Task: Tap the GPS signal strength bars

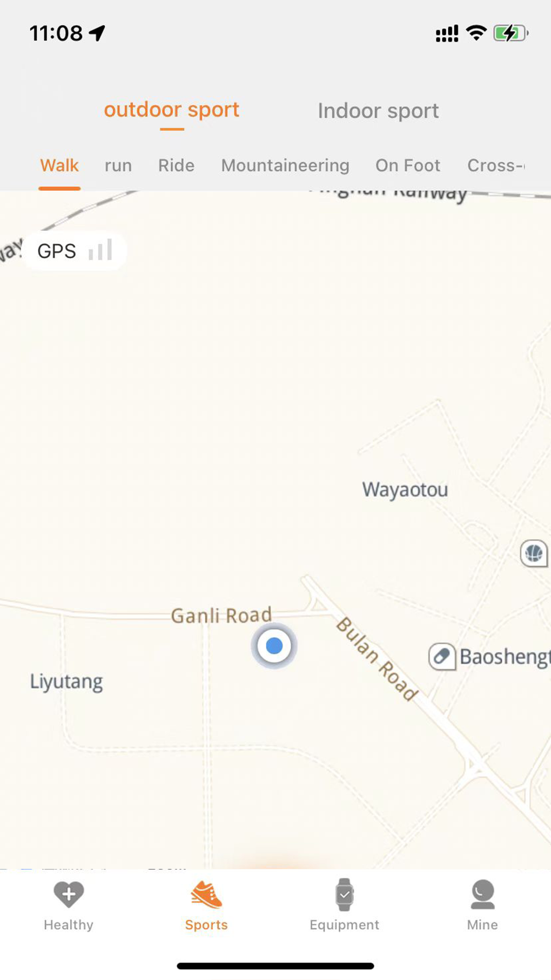Action: (100, 250)
